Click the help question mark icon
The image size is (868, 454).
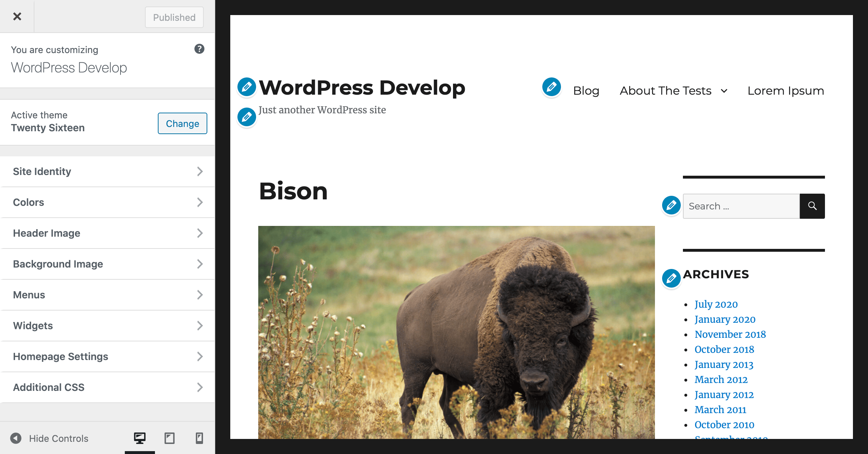[x=199, y=49]
